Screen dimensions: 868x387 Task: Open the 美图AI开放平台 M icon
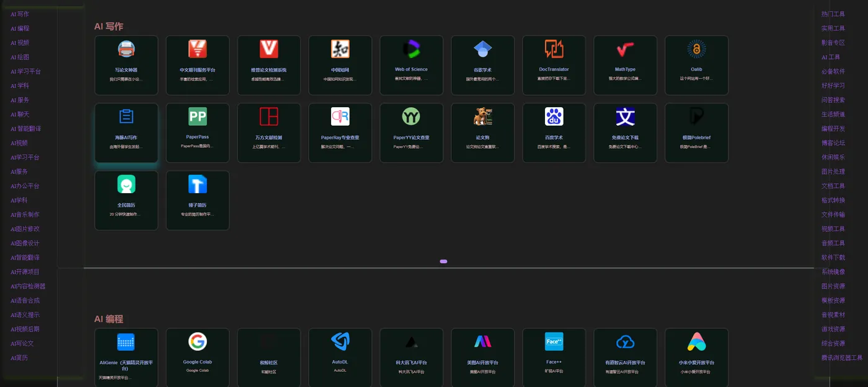(x=483, y=342)
